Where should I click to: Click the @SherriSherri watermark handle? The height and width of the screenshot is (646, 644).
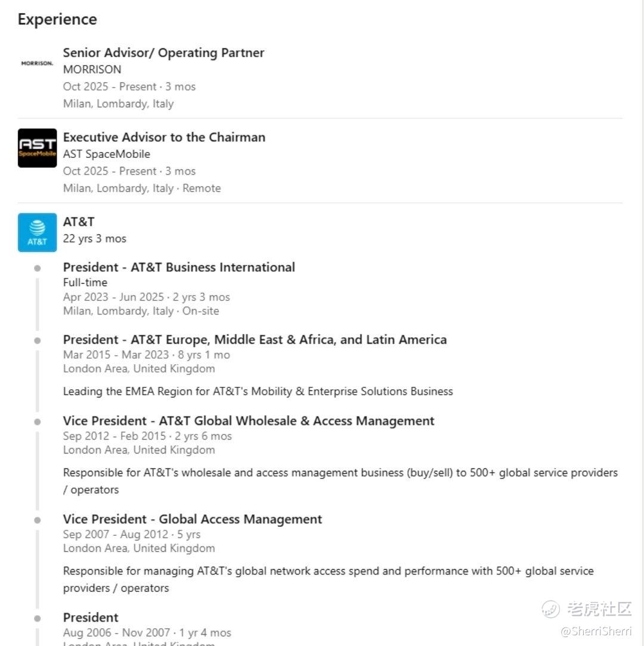[596, 631]
